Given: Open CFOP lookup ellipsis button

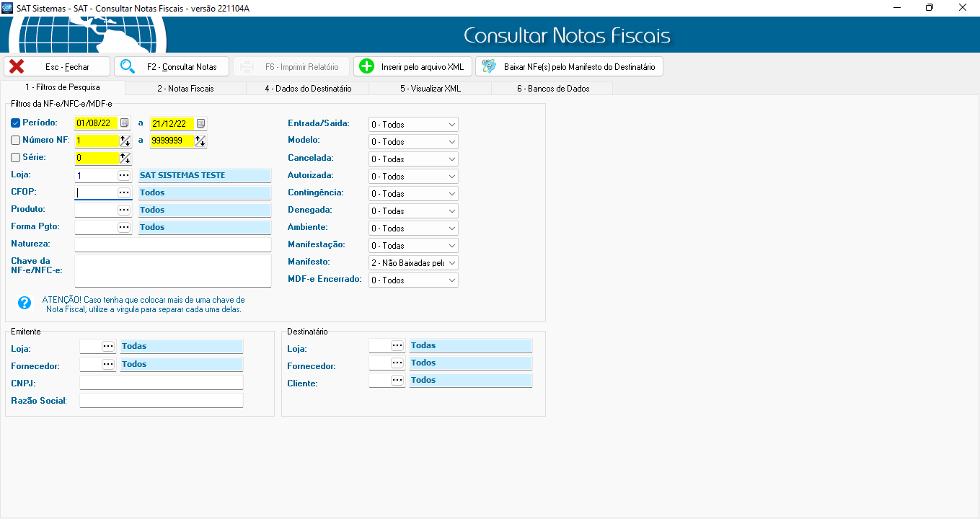Looking at the screenshot, I should pos(124,192).
